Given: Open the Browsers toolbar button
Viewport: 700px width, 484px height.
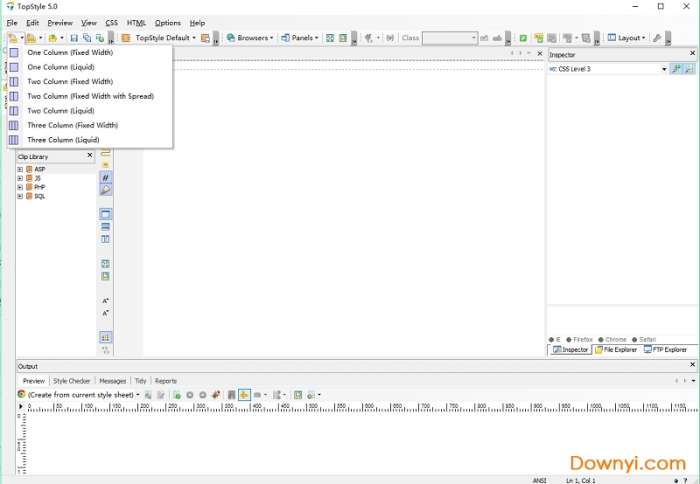Looking at the screenshot, I should (x=249, y=38).
